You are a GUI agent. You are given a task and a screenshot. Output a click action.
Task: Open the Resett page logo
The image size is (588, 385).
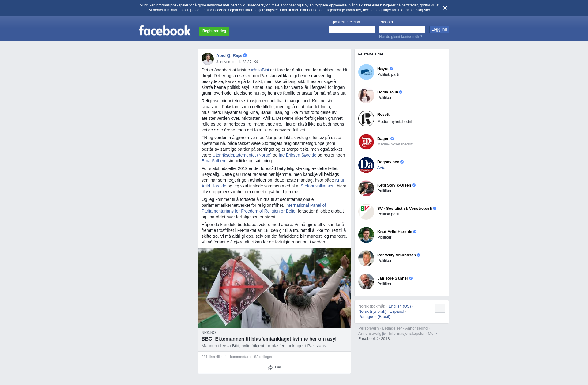point(366,119)
